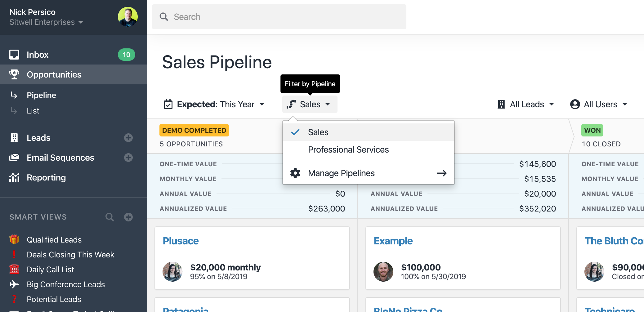Click the add Email Sequences plus icon
This screenshot has height=312, width=644.
pyautogui.click(x=128, y=158)
